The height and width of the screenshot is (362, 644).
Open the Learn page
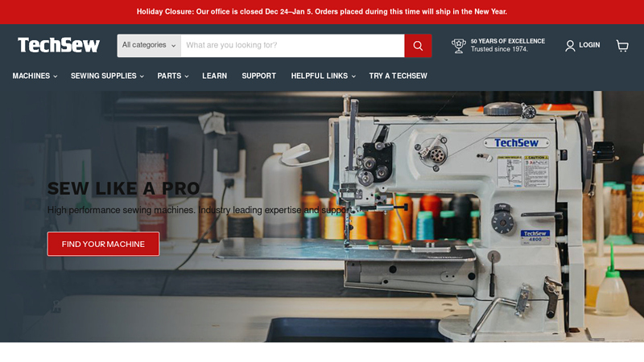(214, 76)
